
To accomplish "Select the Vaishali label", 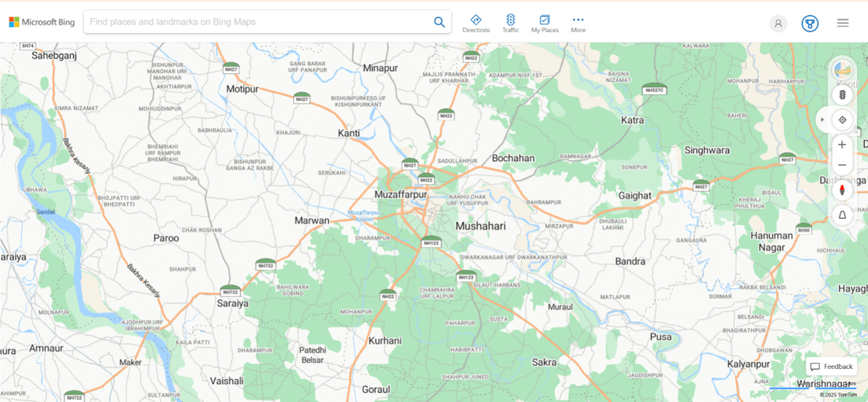I will click(226, 381).
